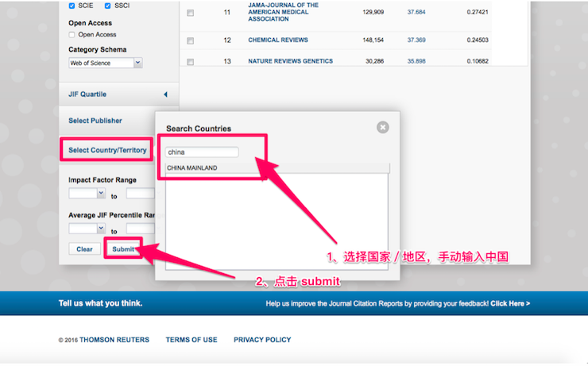Image resolution: width=588 pixels, height=366 pixels.
Task: Open Impact Factor Range minimum dropdown
Action: (x=87, y=193)
